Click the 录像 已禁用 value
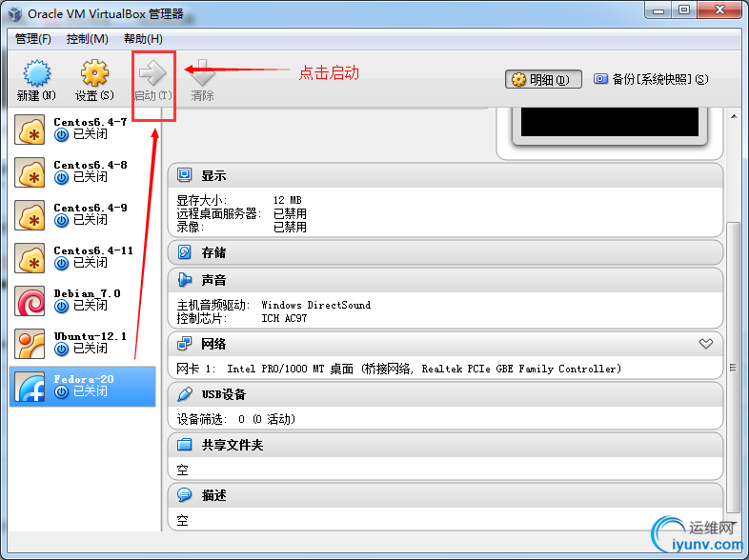The height and width of the screenshot is (560, 749). [x=290, y=227]
